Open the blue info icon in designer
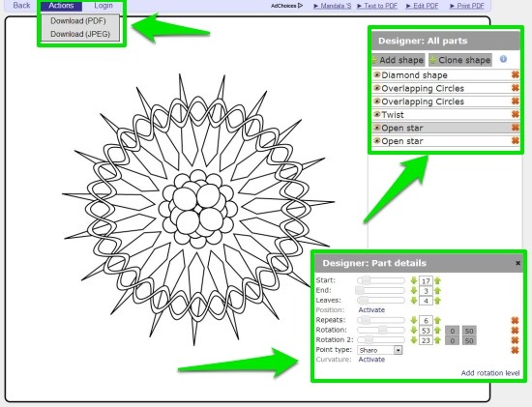The height and width of the screenshot is (407, 532). click(x=503, y=59)
